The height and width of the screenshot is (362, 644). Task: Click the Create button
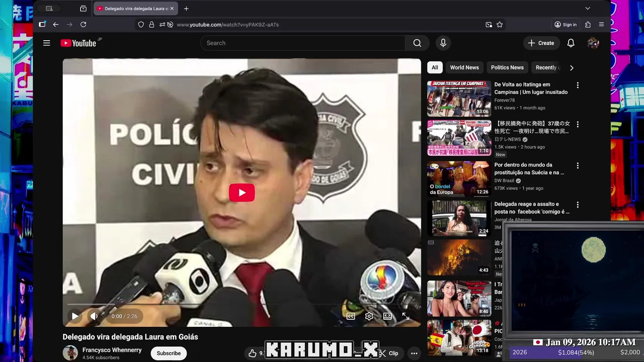541,43
